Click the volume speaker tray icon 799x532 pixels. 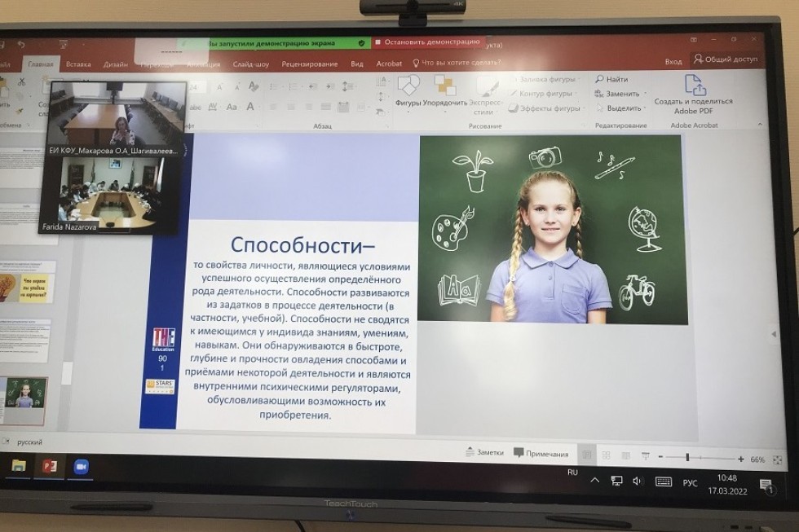coord(638,481)
